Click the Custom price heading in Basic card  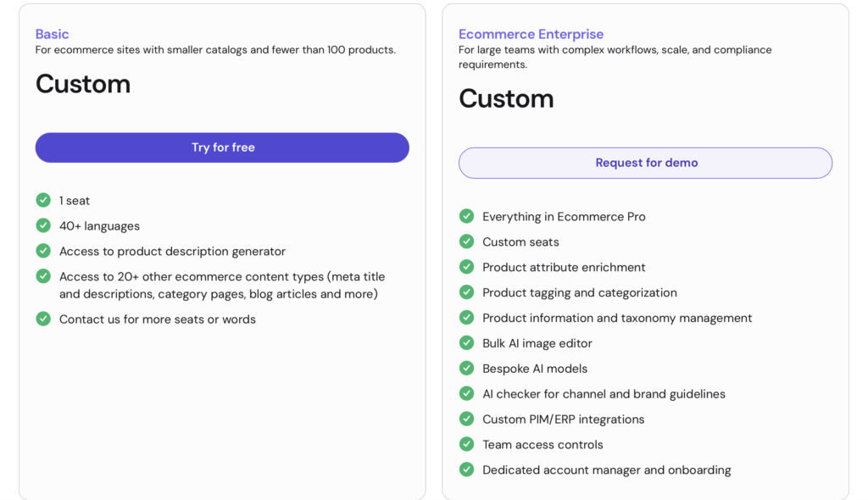pyautogui.click(x=83, y=84)
